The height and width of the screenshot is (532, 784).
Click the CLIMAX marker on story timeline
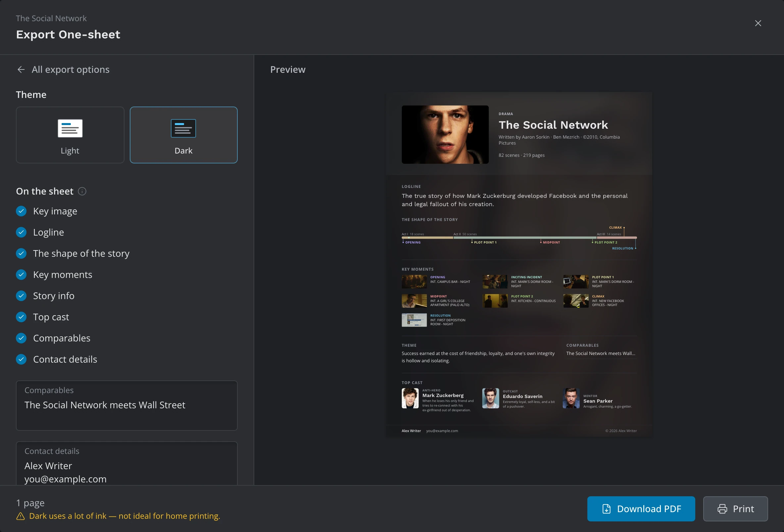[x=617, y=228]
